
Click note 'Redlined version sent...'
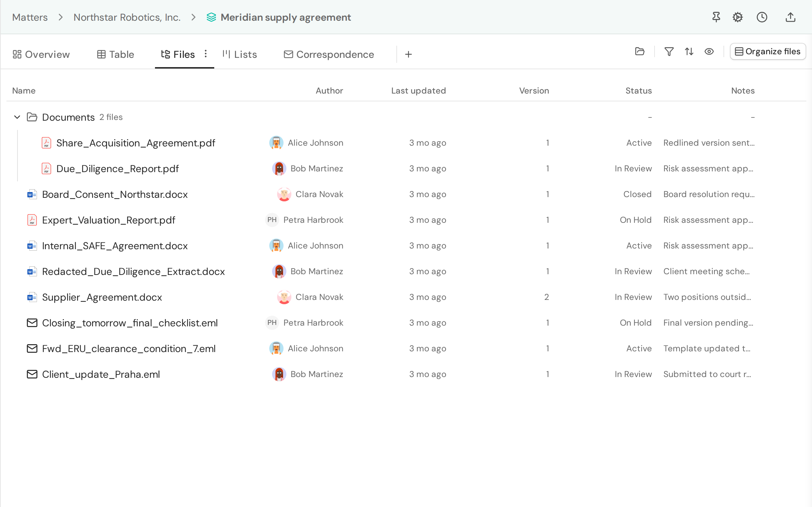(709, 143)
